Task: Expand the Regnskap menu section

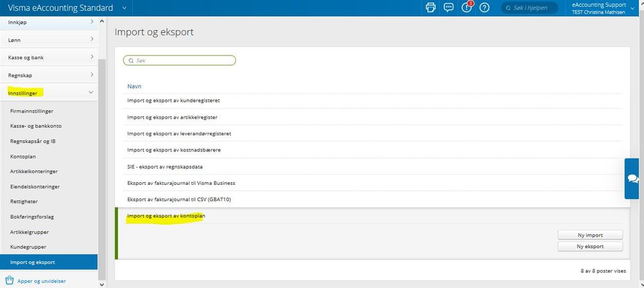Action: 48,75
